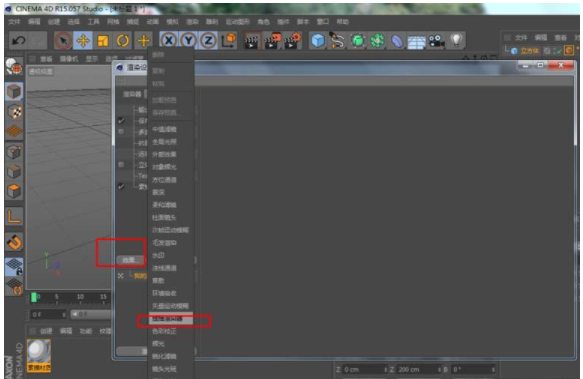
Task: Activate the Rotate tool
Action: point(123,41)
